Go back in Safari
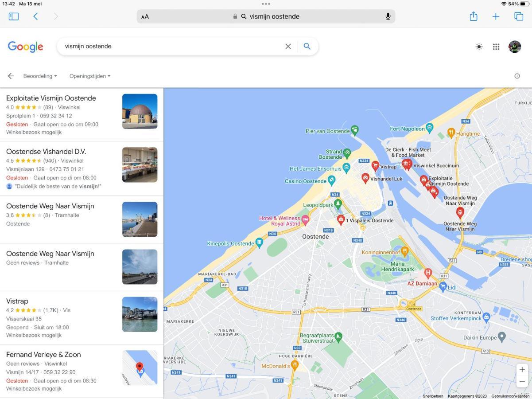Image resolution: width=532 pixels, height=399 pixels. point(35,16)
